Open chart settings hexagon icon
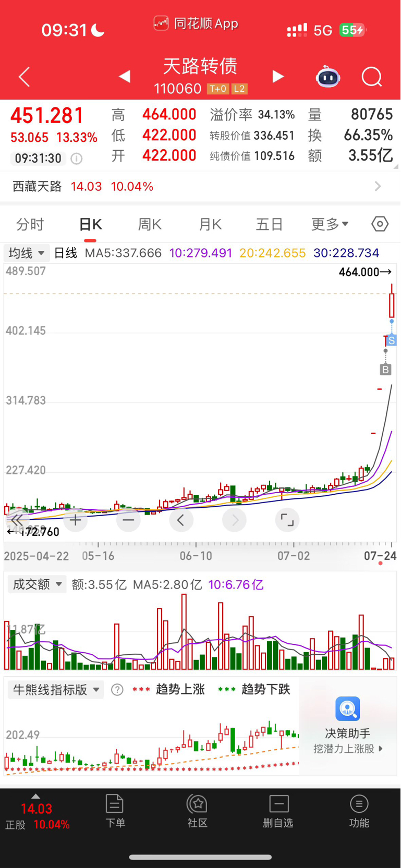This screenshot has height=868, width=401. (380, 224)
